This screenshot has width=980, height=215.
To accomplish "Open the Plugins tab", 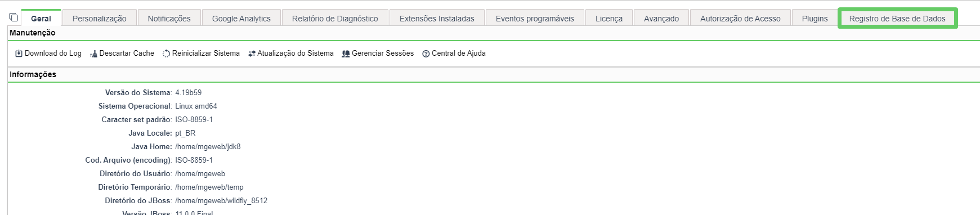I will (x=815, y=19).
